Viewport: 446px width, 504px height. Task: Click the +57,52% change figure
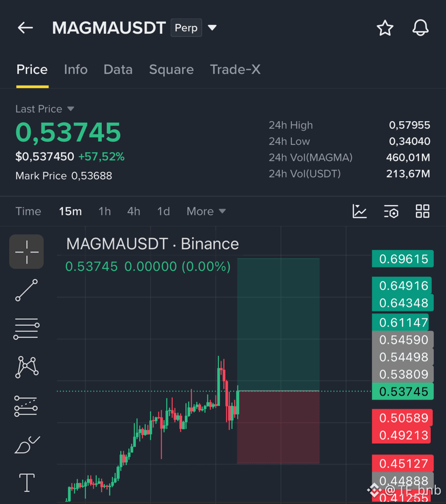coord(101,157)
